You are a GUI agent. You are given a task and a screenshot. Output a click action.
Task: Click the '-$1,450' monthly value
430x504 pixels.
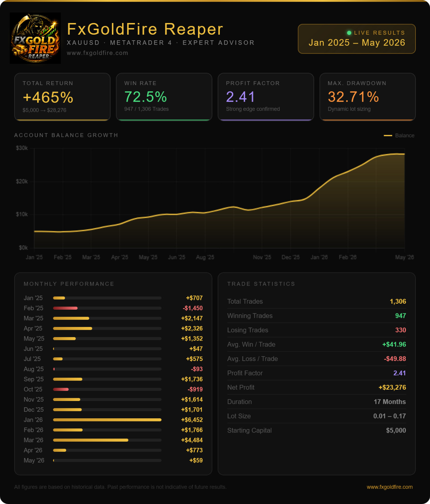point(193,308)
